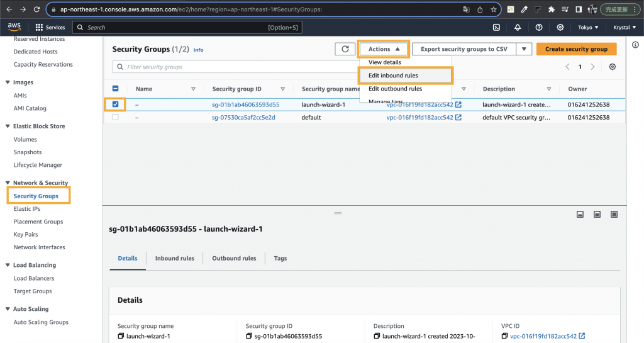Set split panel to medium size

click(x=597, y=215)
